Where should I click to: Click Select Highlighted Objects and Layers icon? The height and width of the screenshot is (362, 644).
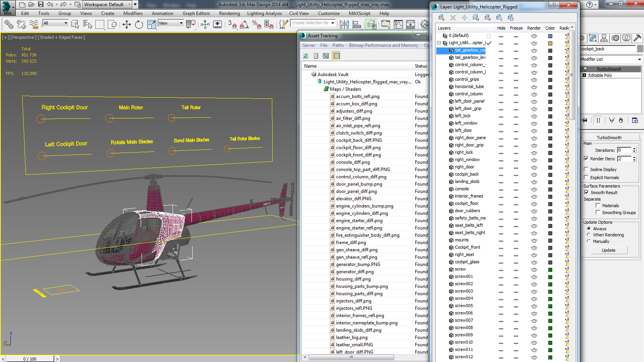[476, 18]
